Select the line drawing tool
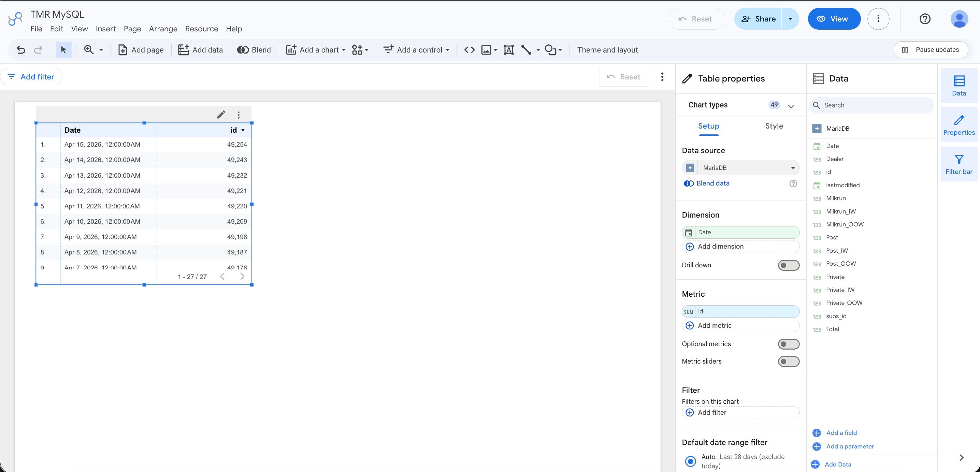 (526, 50)
